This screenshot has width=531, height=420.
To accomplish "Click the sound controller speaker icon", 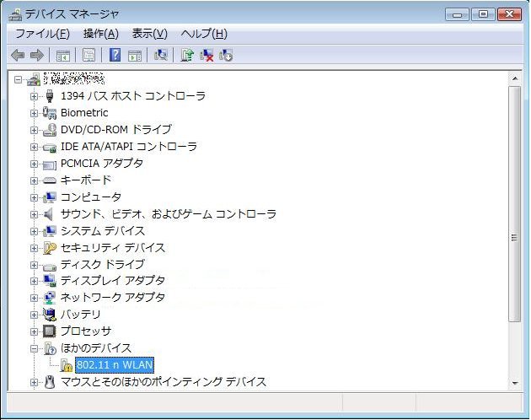I will pyautogui.click(x=49, y=214).
